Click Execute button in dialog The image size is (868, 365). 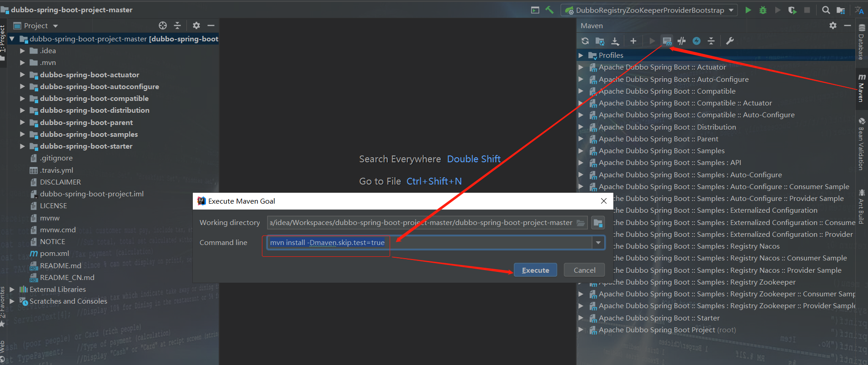pos(535,270)
